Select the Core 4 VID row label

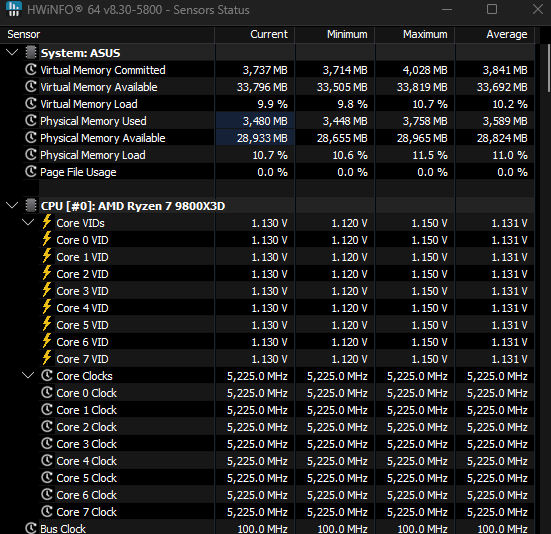coord(82,308)
